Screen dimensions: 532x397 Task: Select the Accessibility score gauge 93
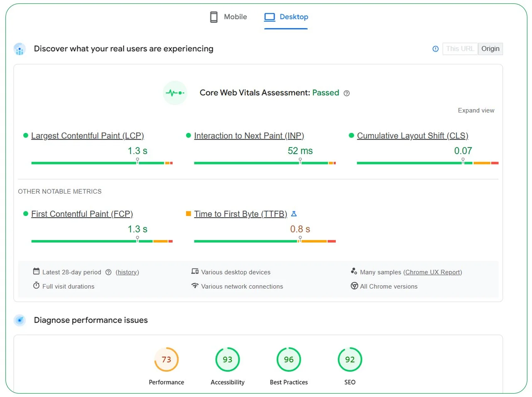pos(227,360)
